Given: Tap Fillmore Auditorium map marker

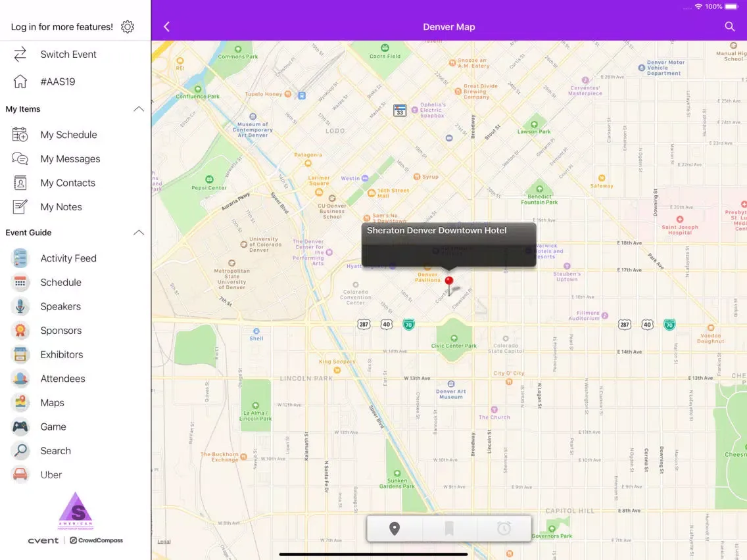Looking at the screenshot, I should [x=605, y=315].
